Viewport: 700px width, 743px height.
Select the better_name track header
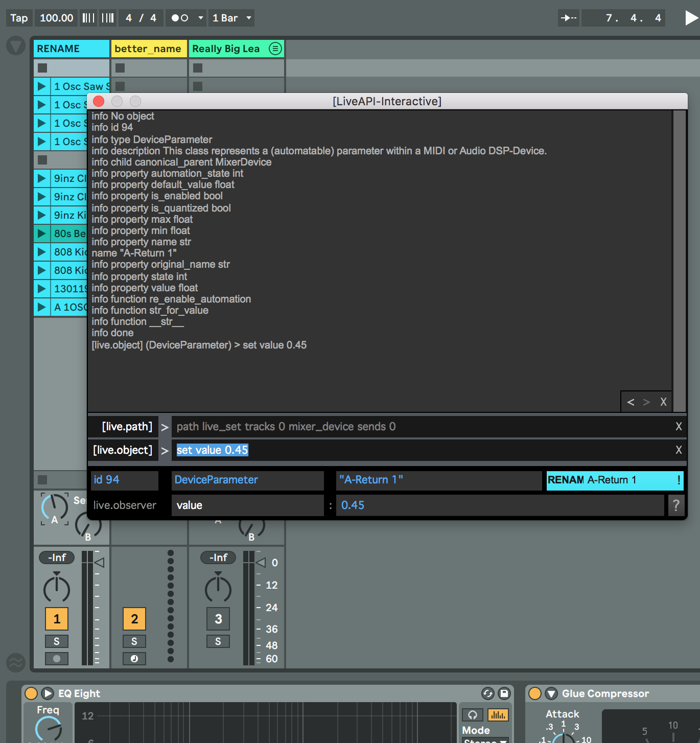point(148,49)
